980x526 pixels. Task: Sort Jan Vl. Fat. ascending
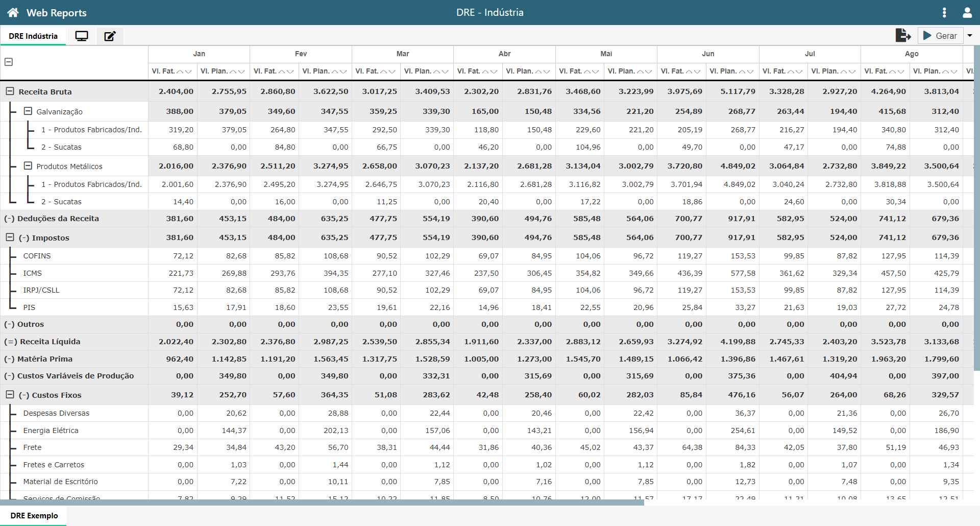click(x=180, y=71)
